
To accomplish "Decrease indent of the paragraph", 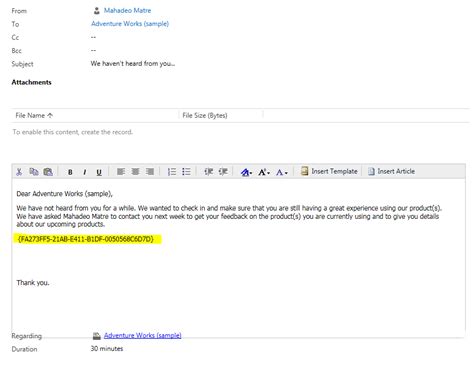I will pyautogui.click(x=208, y=172).
